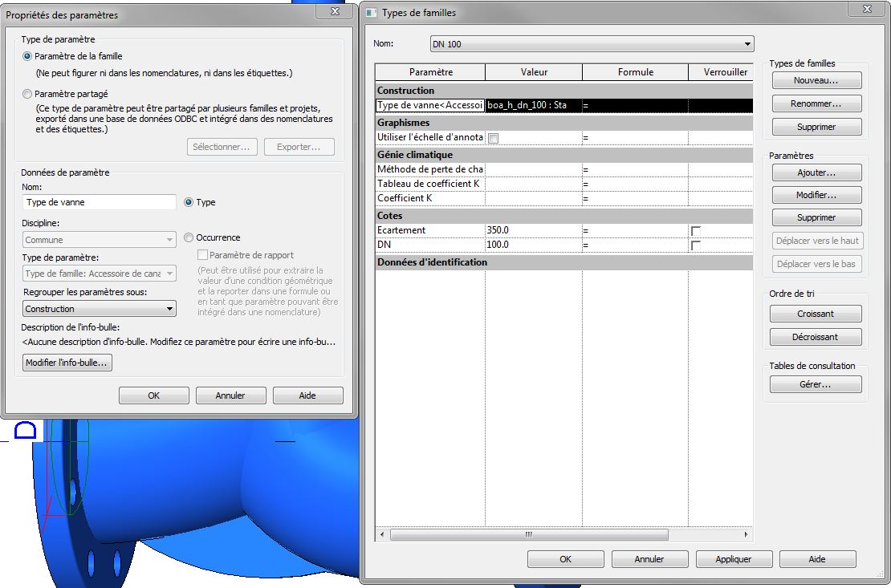
Task: Select the 'Type' radio button
Action: pyautogui.click(x=189, y=202)
